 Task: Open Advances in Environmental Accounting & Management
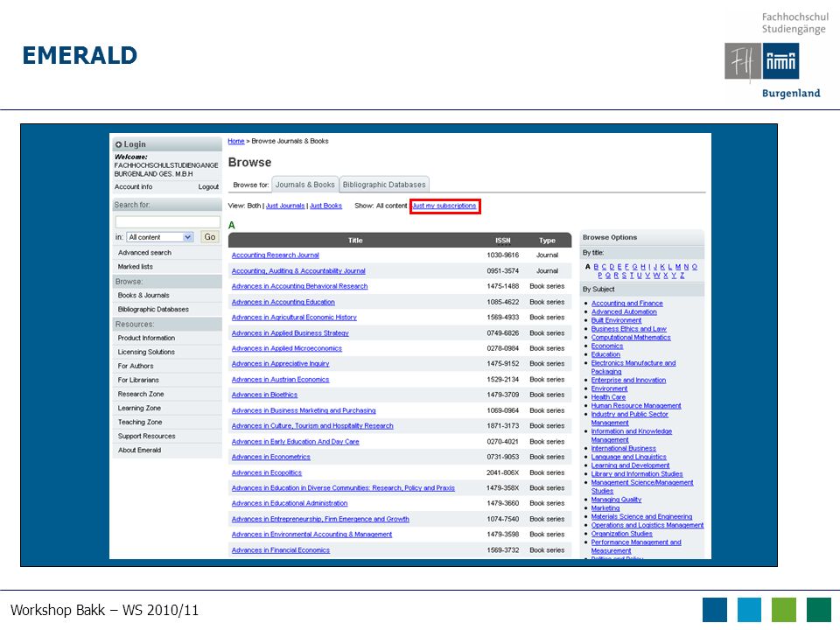(x=311, y=535)
